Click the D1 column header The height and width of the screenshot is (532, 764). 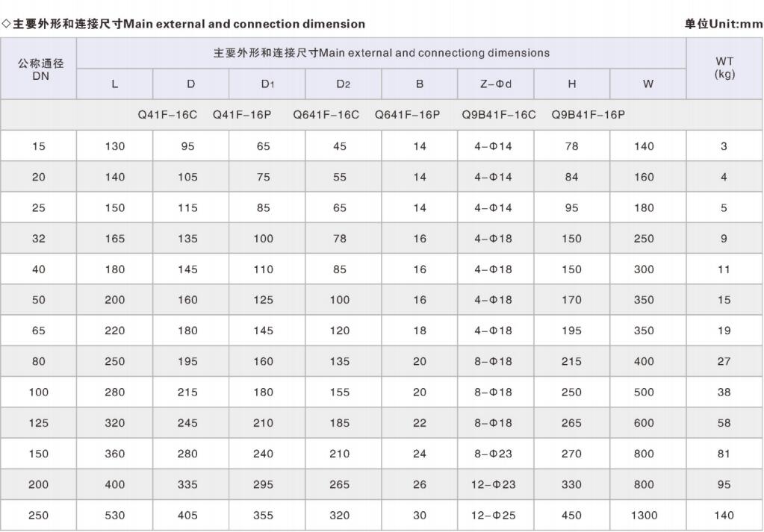coord(267,84)
